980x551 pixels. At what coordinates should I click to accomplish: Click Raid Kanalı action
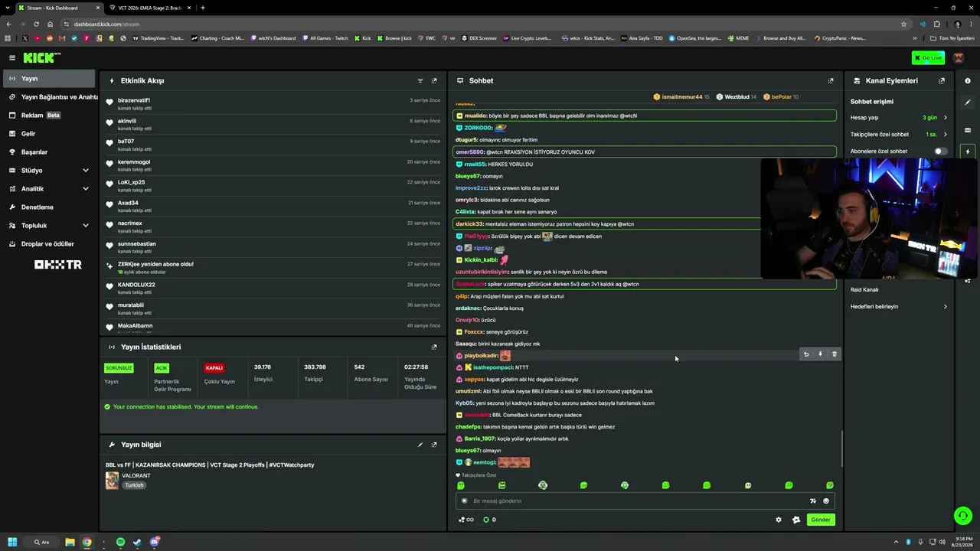(x=864, y=290)
